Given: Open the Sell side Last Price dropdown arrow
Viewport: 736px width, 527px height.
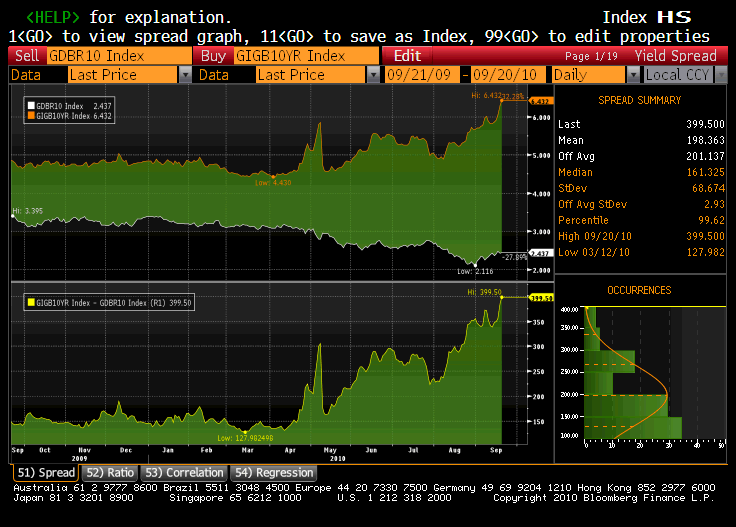Looking at the screenshot, I should point(184,75).
